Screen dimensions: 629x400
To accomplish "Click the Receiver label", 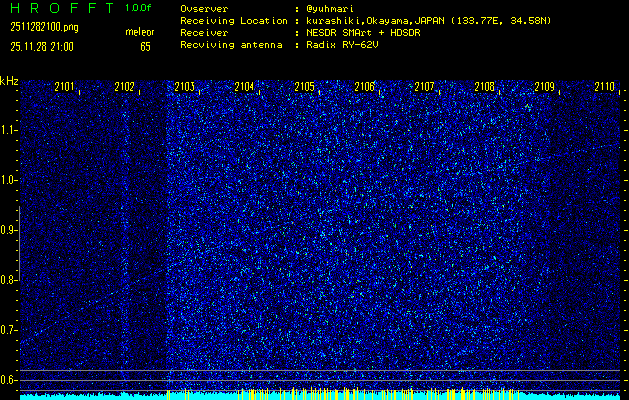I will click(x=204, y=33).
